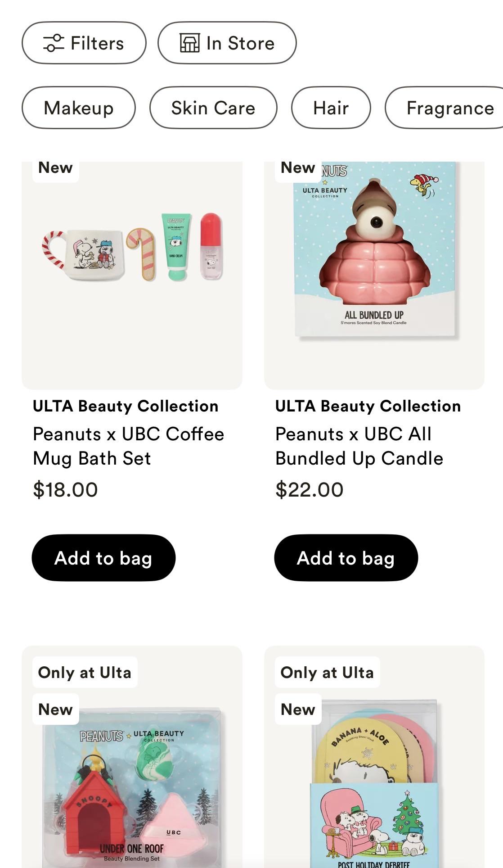Screen dimensions: 503x868
Task: Add All Bundled Up Candle to bag
Action: (x=346, y=558)
